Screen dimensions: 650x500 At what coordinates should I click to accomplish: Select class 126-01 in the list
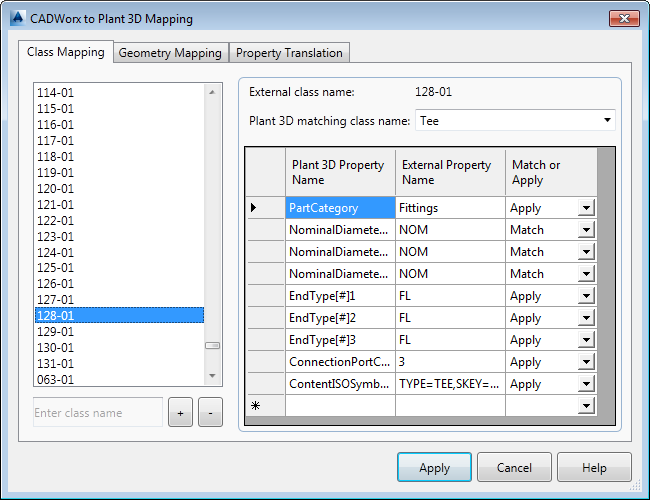[119, 284]
